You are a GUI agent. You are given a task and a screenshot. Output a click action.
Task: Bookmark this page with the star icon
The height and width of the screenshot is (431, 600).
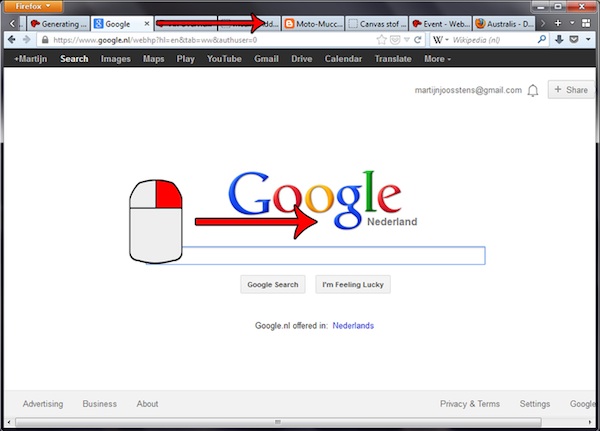pyautogui.click(x=381, y=40)
